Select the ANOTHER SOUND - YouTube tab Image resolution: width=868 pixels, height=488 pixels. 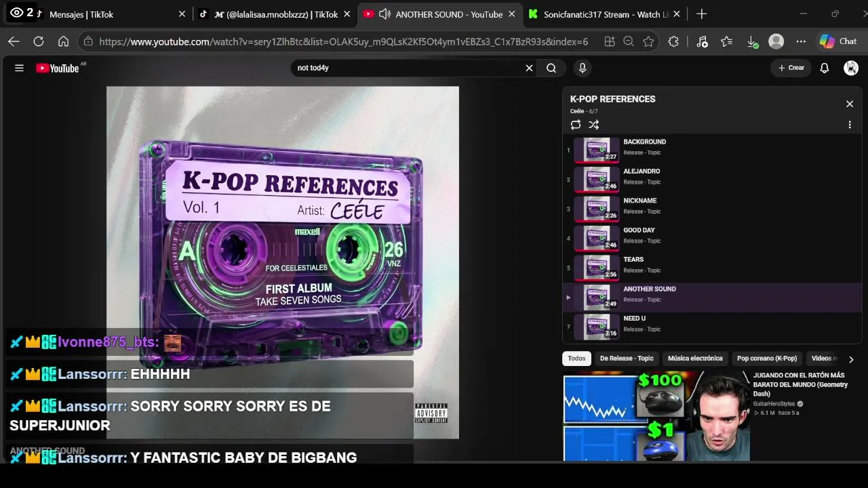441,14
